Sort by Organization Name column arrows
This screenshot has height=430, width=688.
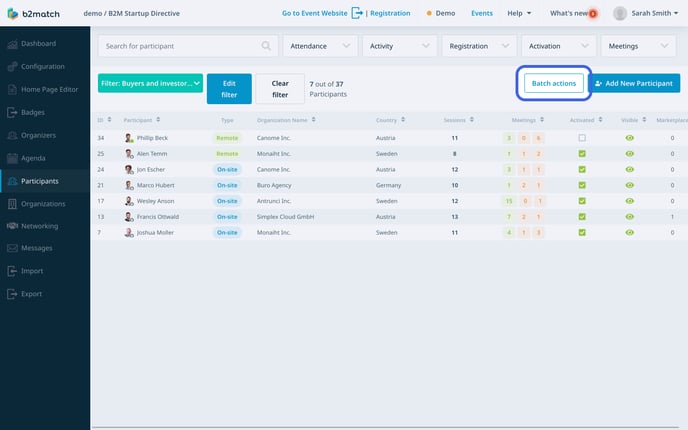313,119
